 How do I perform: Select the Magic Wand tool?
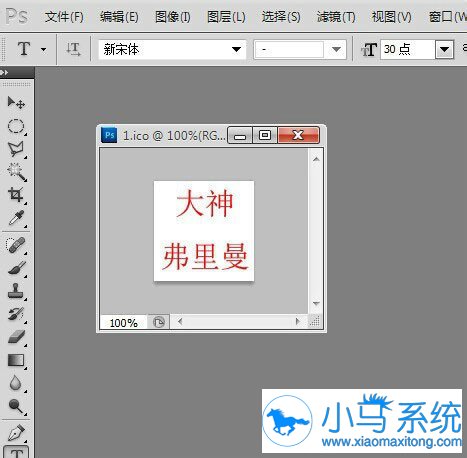click(16, 172)
